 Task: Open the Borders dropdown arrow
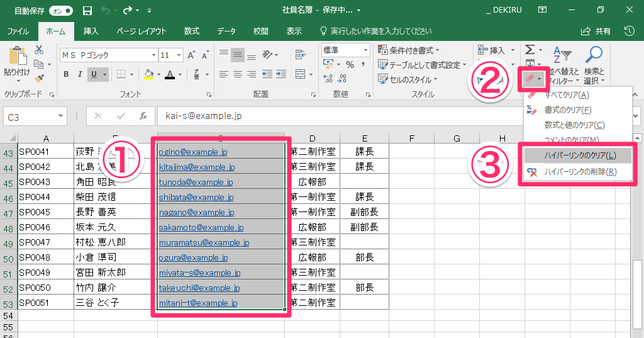click(x=131, y=75)
